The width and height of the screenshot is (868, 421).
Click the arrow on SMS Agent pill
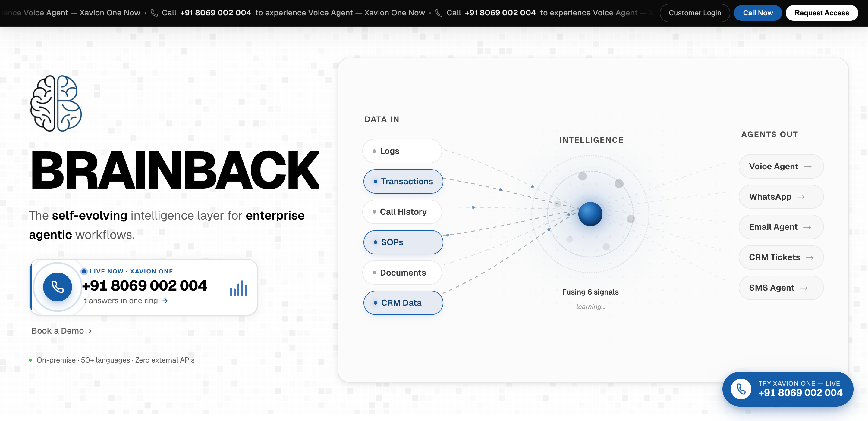[x=804, y=288]
